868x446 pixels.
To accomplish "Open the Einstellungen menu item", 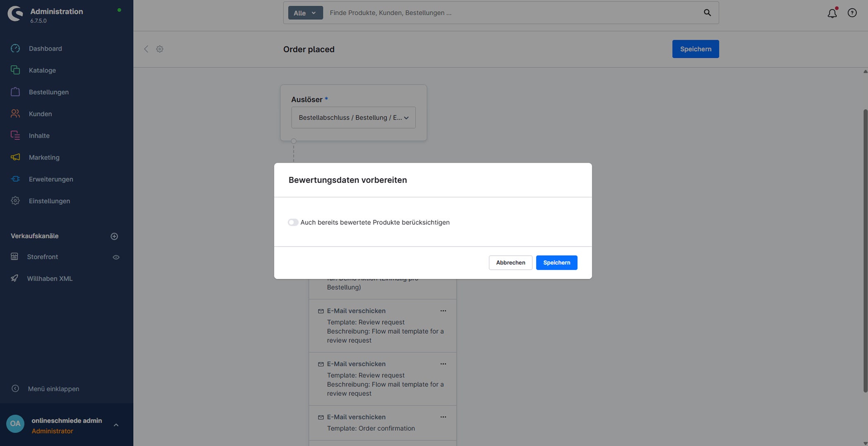I will [50, 201].
